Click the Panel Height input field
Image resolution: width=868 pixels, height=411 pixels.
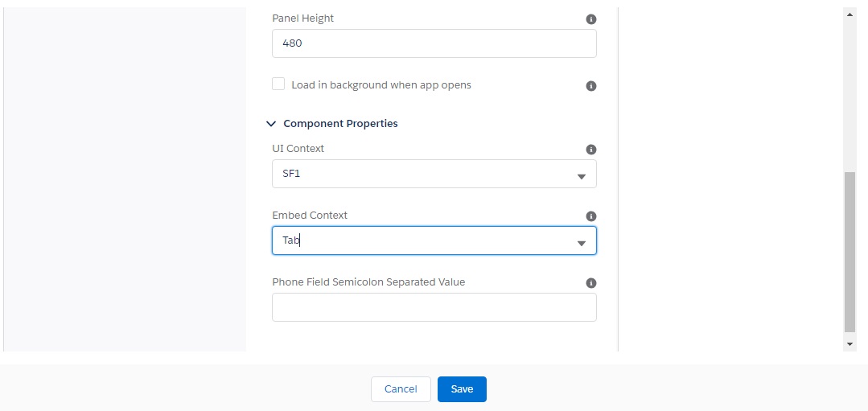tap(434, 43)
